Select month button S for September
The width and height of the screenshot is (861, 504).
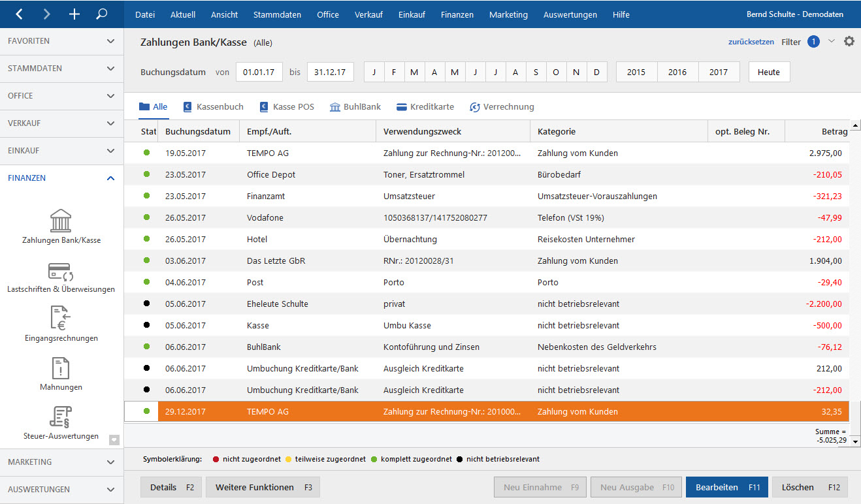[536, 72]
